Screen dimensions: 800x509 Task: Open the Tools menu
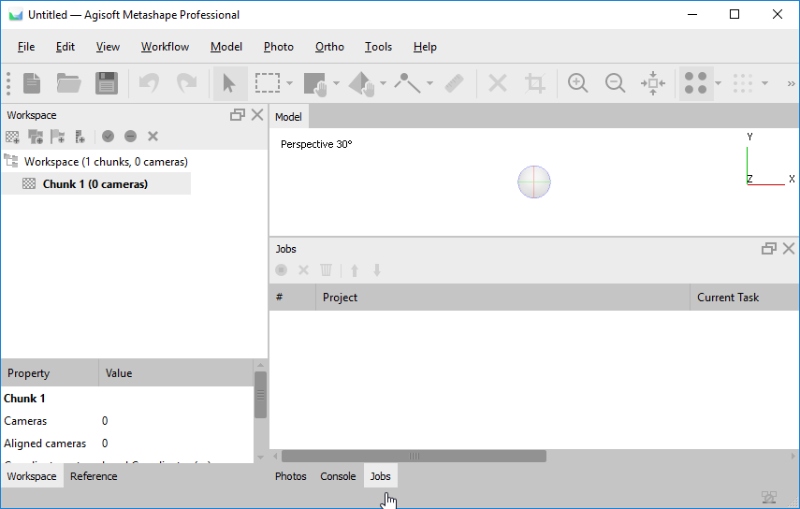378,47
